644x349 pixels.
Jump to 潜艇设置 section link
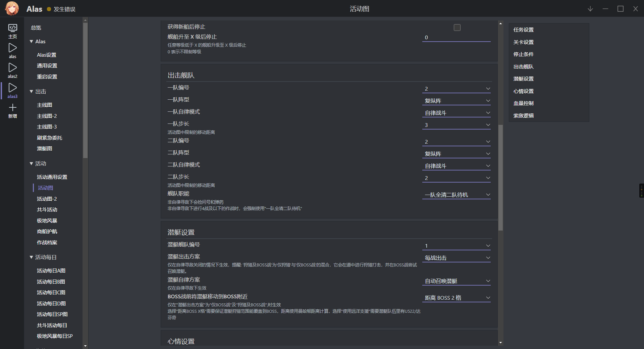coord(524,79)
